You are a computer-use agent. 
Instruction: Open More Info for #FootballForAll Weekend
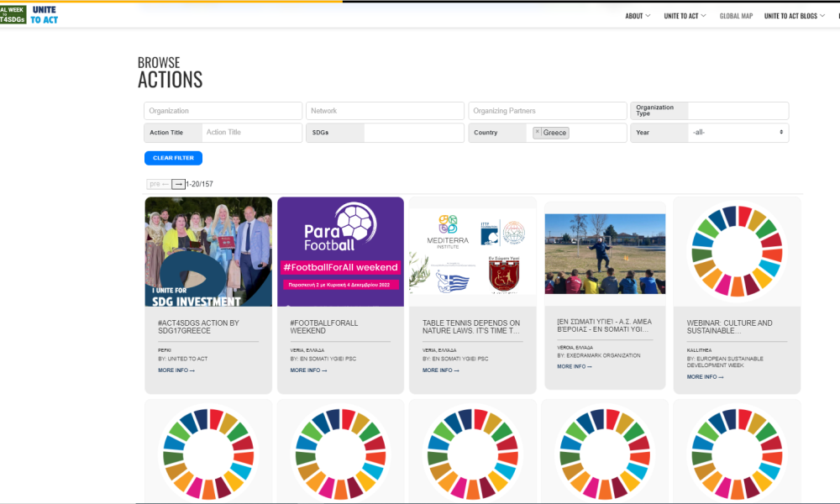pos(308,370)
